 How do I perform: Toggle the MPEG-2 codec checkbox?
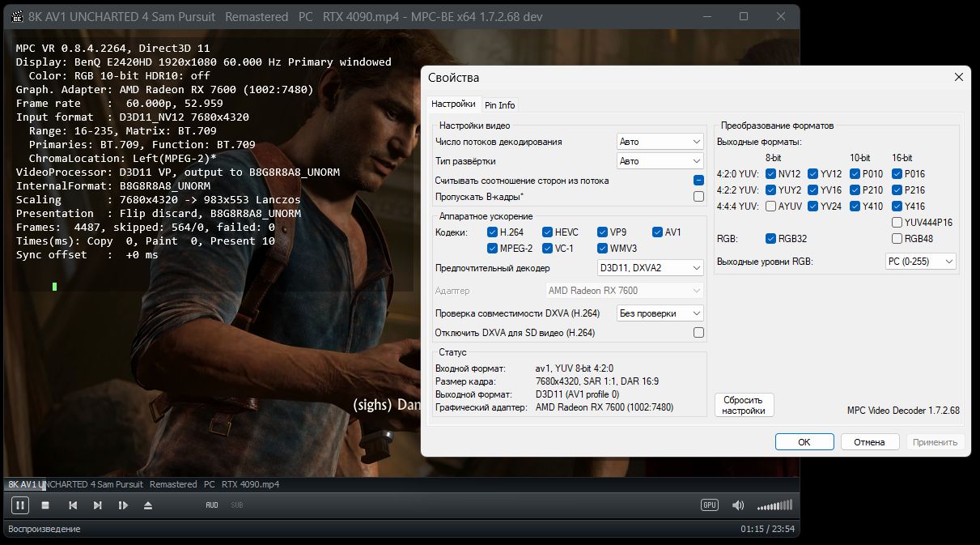(x=493, y=249)
